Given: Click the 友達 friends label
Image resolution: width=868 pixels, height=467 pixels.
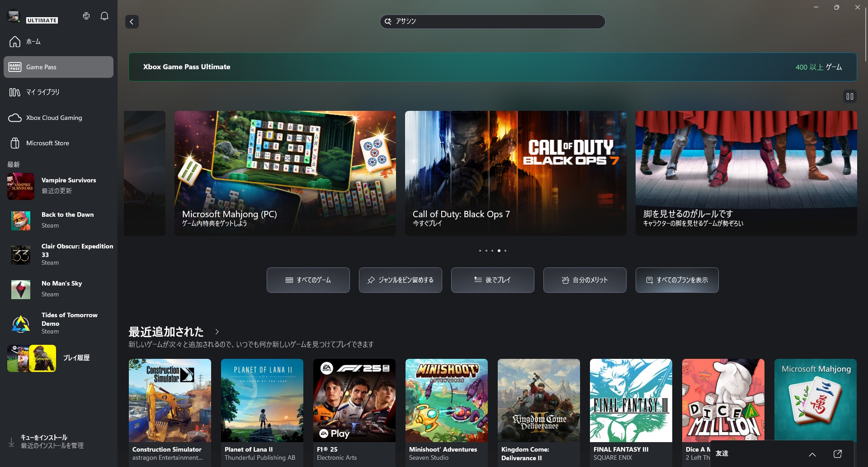Looking at the screenshot, I should (x=722, y=453).
